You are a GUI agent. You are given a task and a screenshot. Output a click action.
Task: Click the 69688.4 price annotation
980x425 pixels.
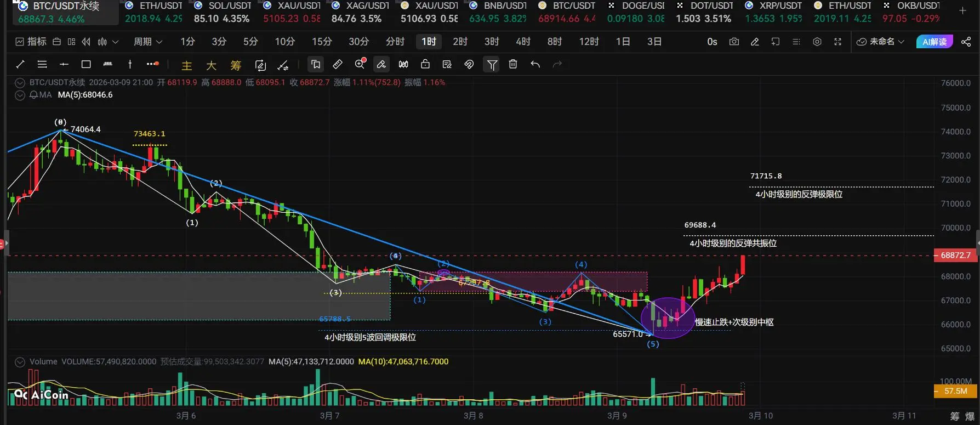pos(700,225)
